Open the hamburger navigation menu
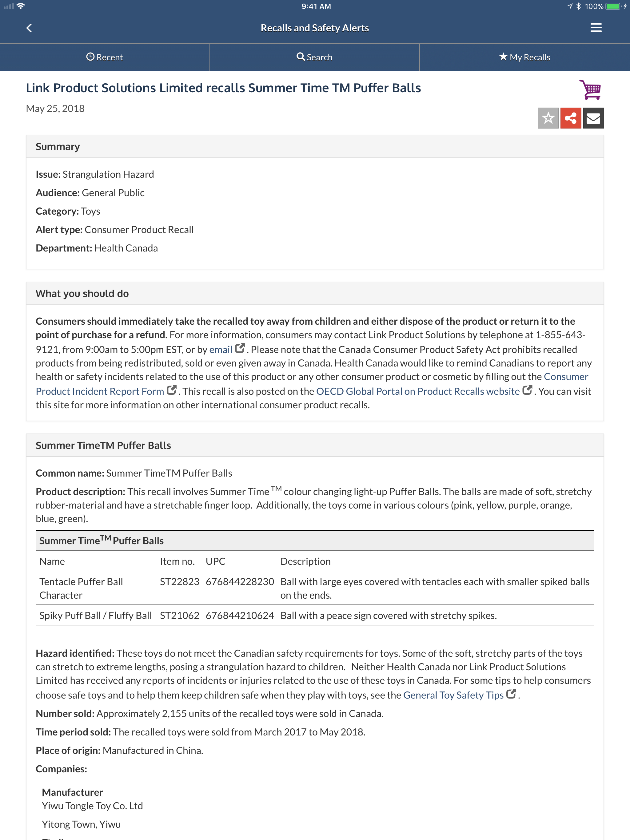 point(596,27)
